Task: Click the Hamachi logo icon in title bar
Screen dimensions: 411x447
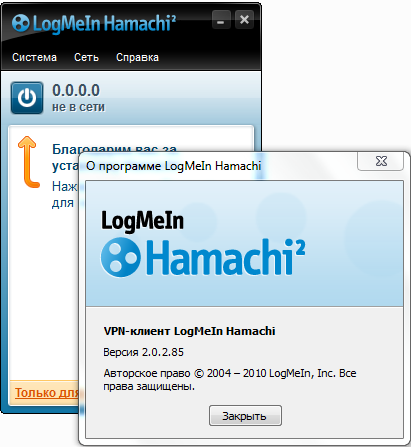Action: click(x=21, y=23)
